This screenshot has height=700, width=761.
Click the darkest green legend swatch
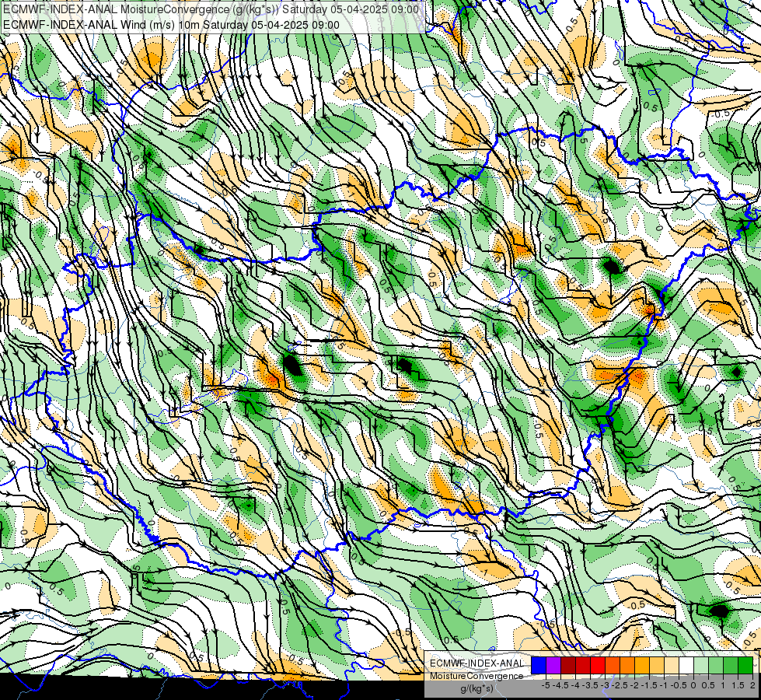(x=745, y=665)
